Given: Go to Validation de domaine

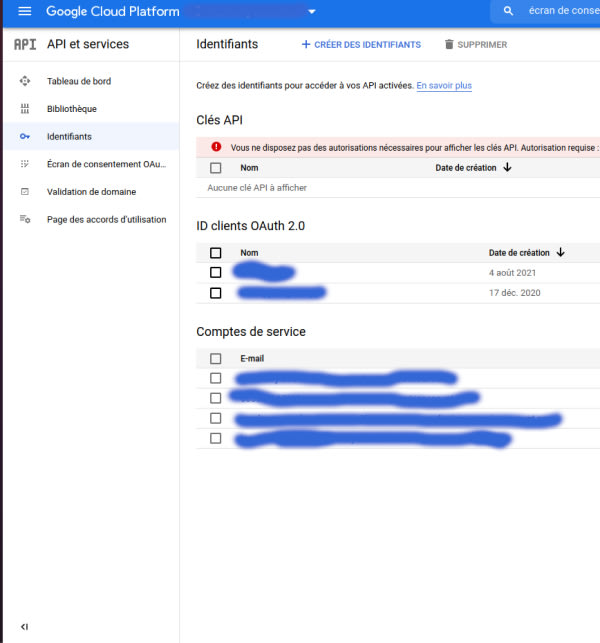Looking at the screenshot, I should point(91,192).
